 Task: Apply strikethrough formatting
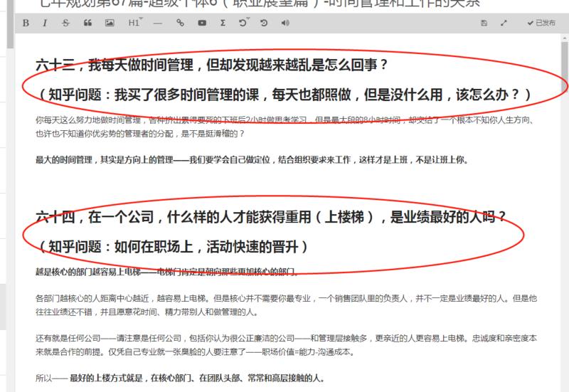(65, 23)
